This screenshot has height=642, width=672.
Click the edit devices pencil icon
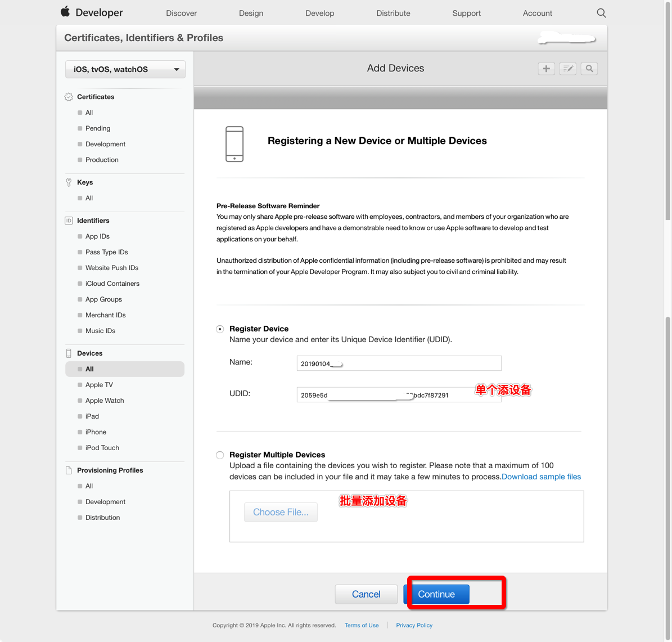(x=567, y=69)
